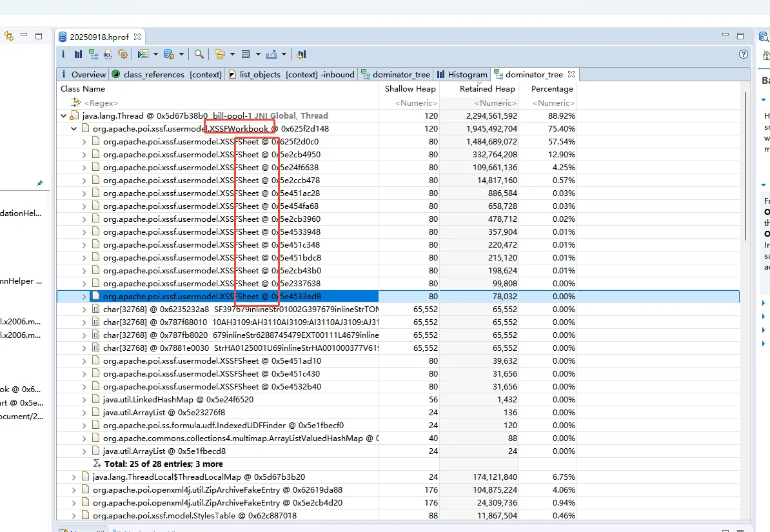770x532 pixels.
Task: Click the Run Expert System Test icon
Action: pos(143,54)
